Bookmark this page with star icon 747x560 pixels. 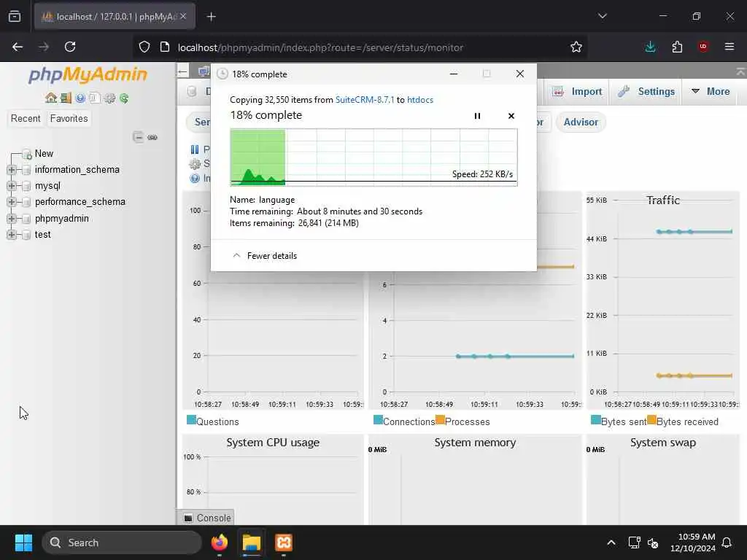tap(576, 47)
